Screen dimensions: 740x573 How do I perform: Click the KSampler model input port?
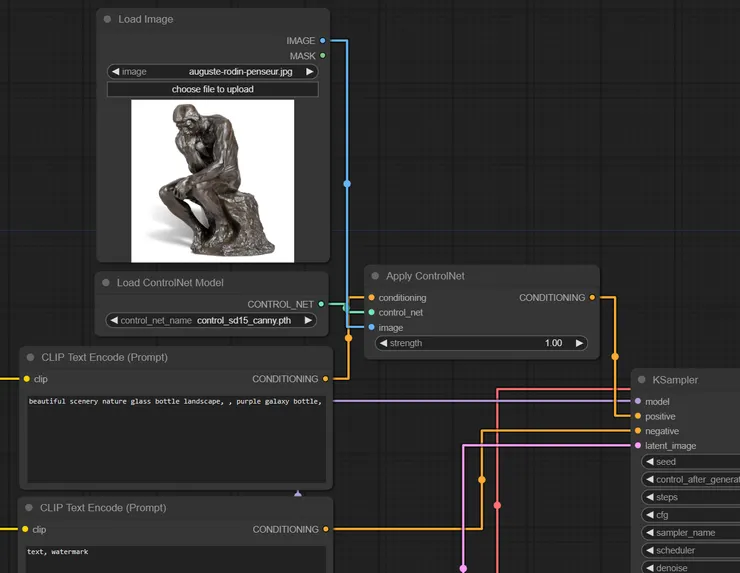[638, 401]
